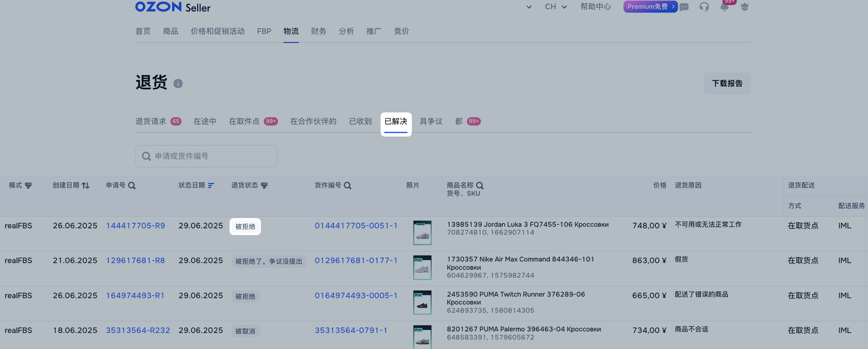This screenshot has width=868, height=349.
Task: Click 被拒绝了。争议没提出 status badge
Action: pos(269,262)
